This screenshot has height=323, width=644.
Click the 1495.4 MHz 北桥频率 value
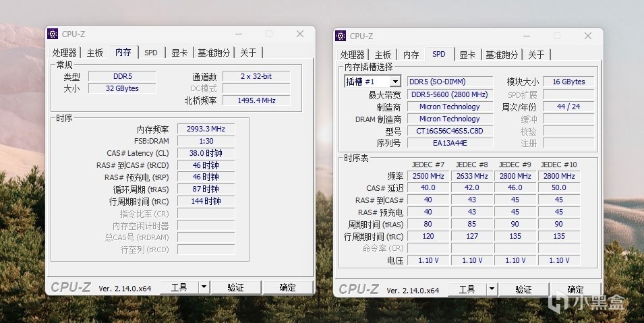tap(256, 100)
